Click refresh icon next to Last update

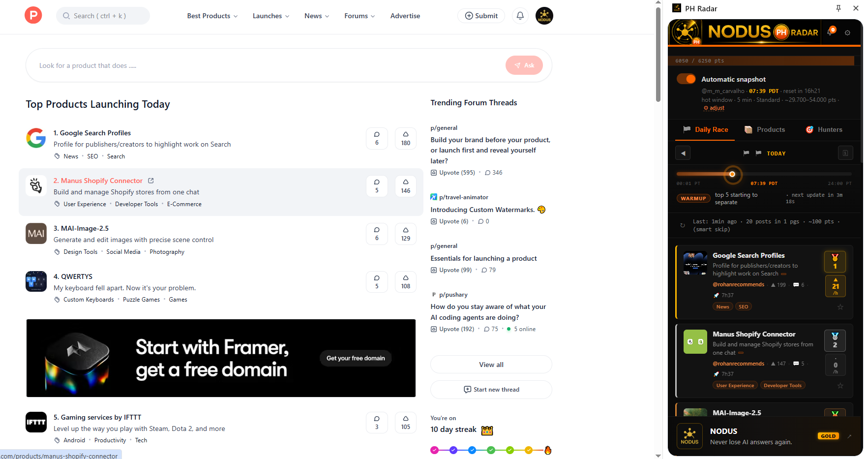(683, 225)
